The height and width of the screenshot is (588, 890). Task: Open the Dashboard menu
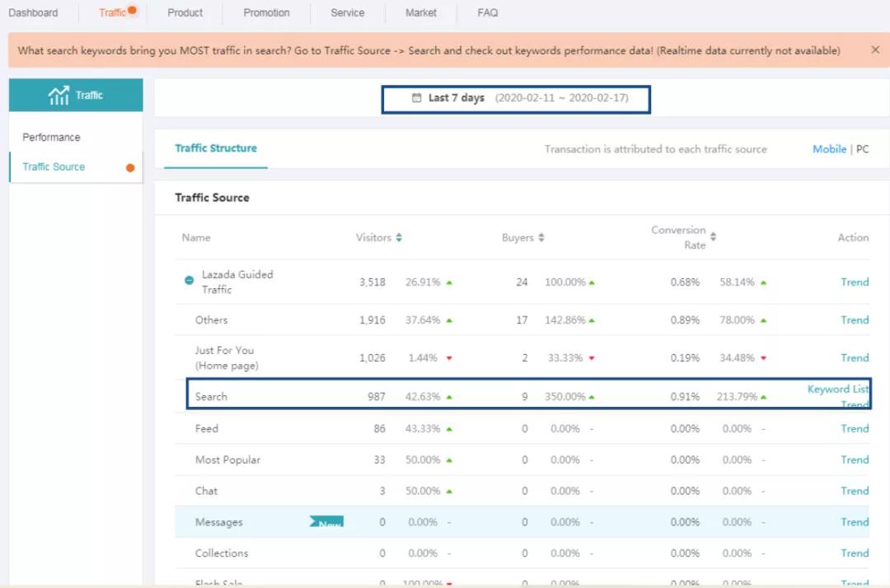(x=34, y=13)
